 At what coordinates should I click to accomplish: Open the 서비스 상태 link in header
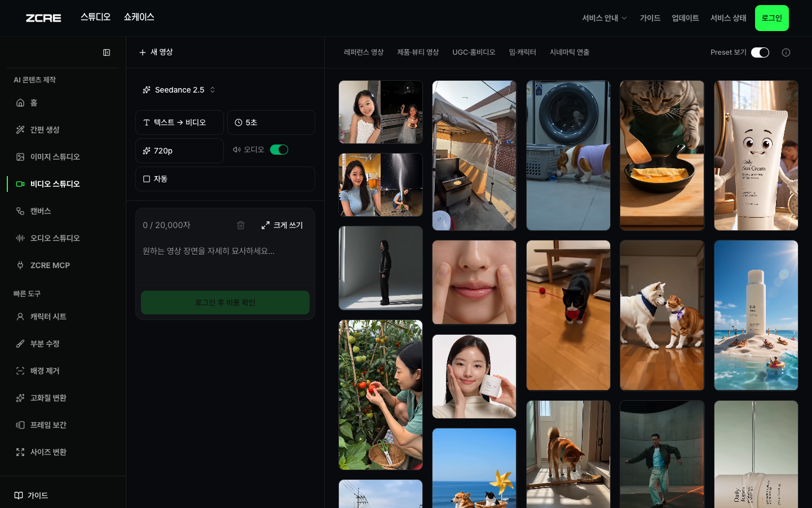pos(729,18)
